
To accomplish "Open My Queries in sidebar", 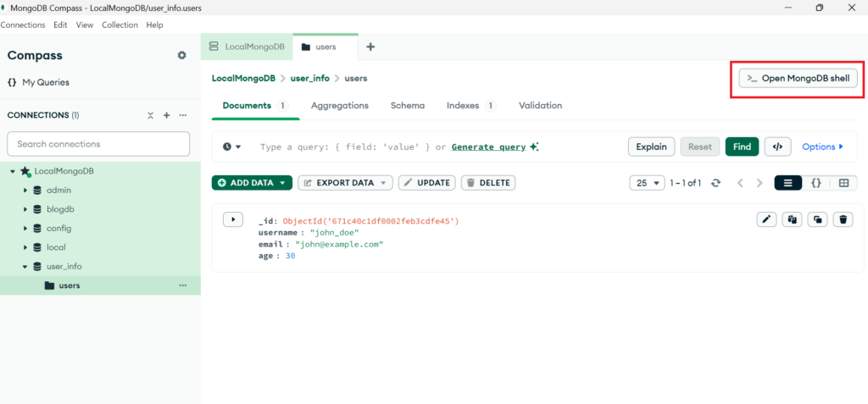I will click(x=38, y=82).
